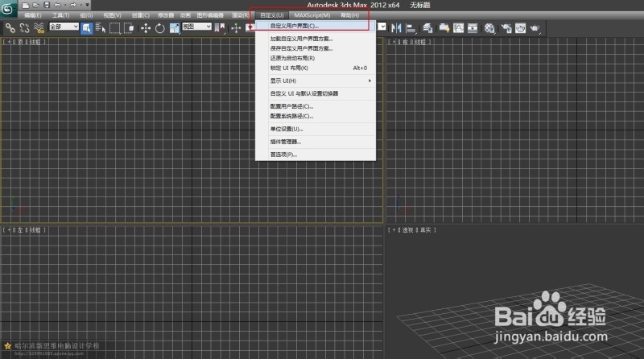This screenshot has width=644, height=359.
Task: Toggle the Window/Crossing selection mode
Action: click(130, 27)
